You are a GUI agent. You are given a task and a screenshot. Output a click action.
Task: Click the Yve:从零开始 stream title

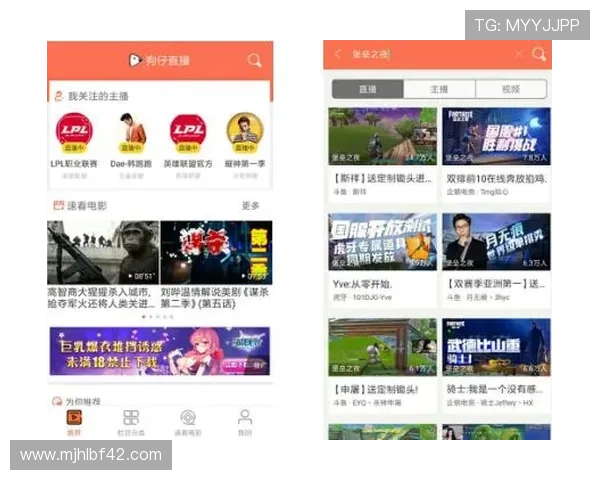[362, 284]
